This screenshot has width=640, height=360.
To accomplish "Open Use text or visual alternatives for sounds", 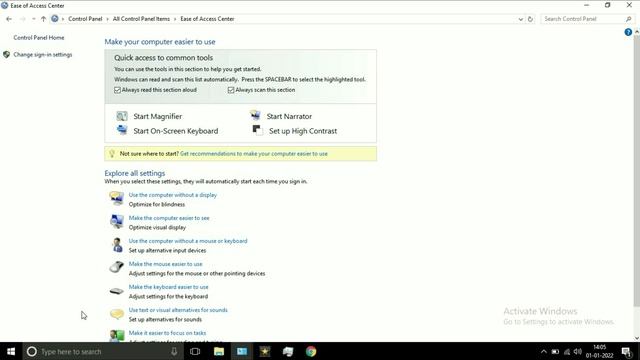I will [x=178, y=310].
